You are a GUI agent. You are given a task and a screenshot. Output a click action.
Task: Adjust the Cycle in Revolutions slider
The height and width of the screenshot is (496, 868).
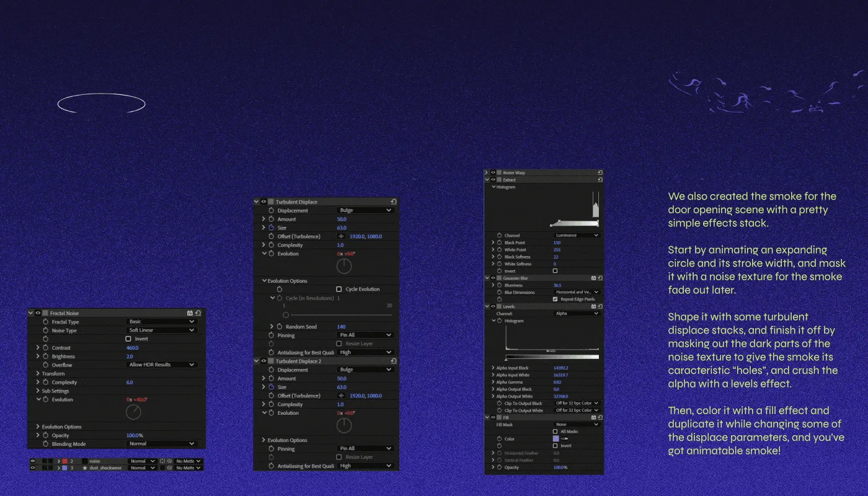[x=338, y=314]
